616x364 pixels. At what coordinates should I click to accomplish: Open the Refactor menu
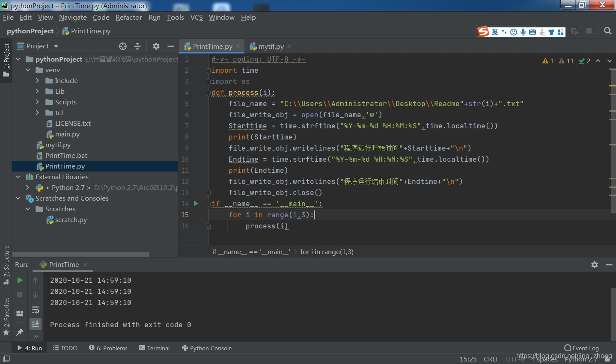(x=128, y=17)
